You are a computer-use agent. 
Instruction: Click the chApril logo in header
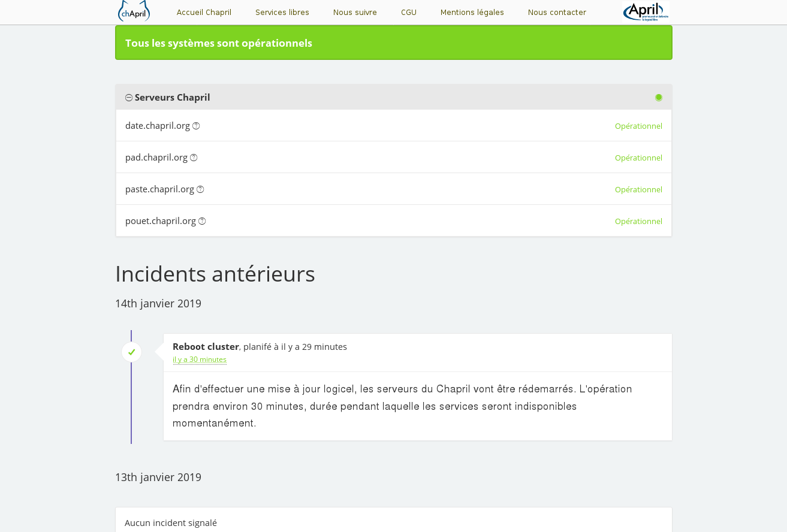click(x=134, y=11)
